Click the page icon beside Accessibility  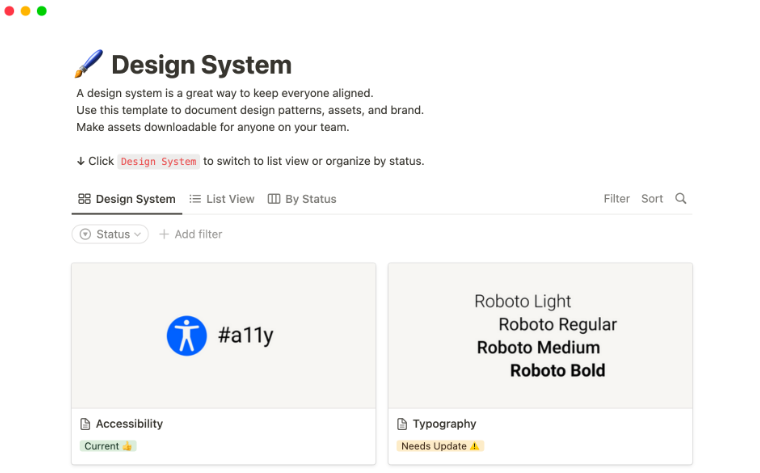[85, 424]
